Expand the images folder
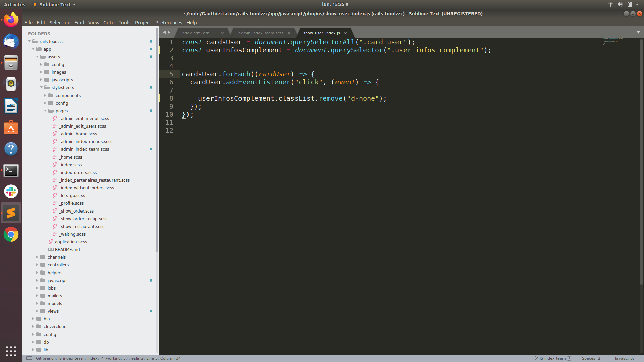 pos(41,72)
